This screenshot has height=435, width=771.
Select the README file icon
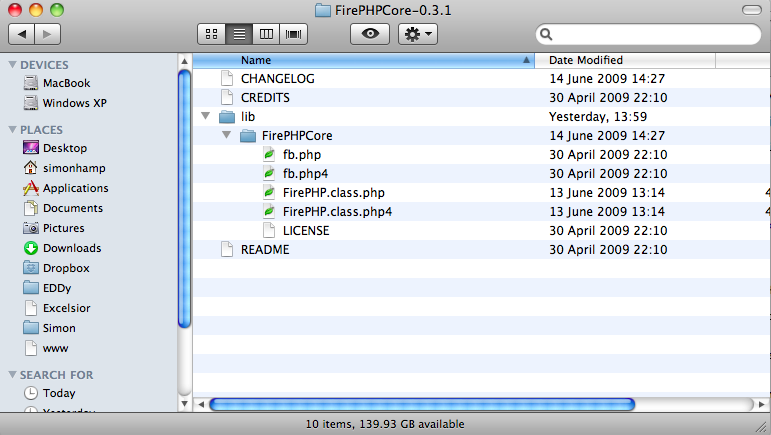point(227,249)
